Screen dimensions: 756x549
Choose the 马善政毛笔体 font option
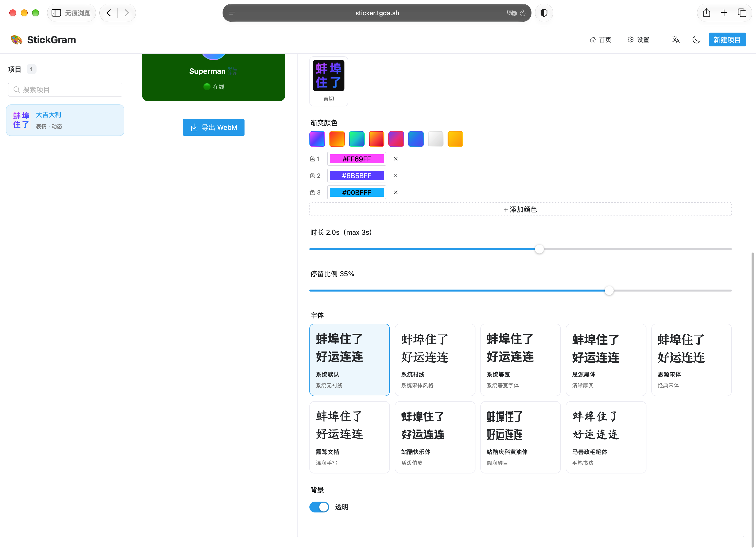point(606,437)
